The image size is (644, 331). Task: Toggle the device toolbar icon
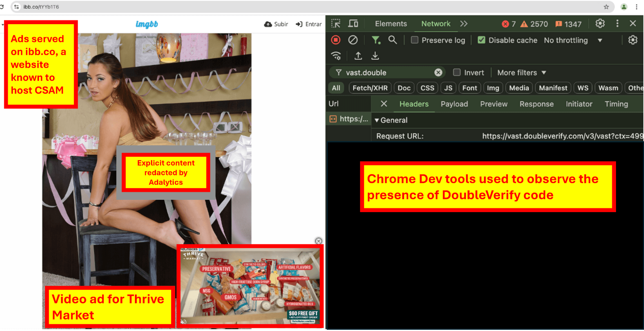[353, 24]
